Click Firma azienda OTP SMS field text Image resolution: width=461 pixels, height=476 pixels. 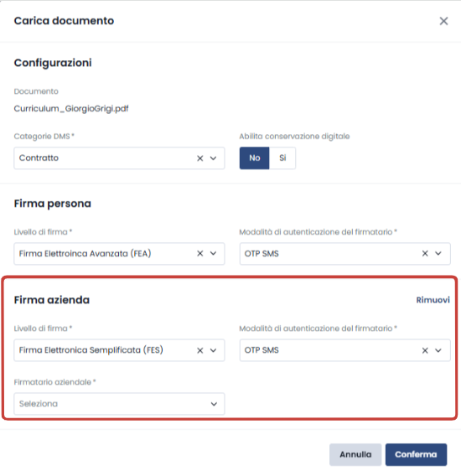262,350
